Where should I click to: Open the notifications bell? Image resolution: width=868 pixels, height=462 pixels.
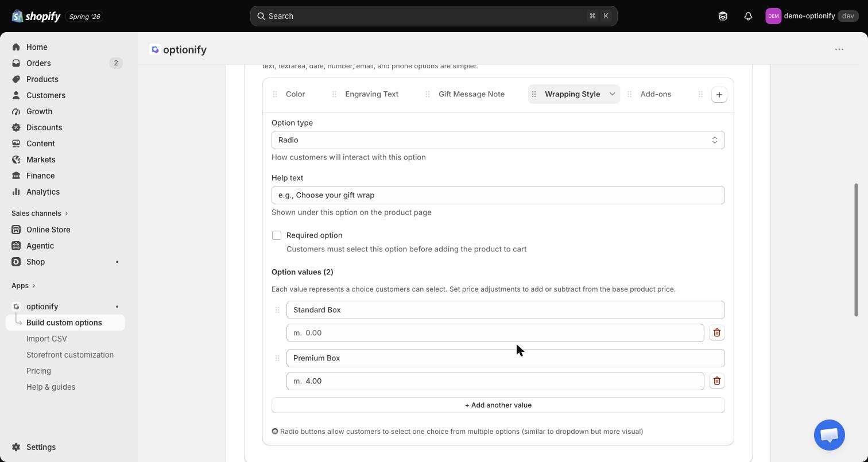[748, 16]
